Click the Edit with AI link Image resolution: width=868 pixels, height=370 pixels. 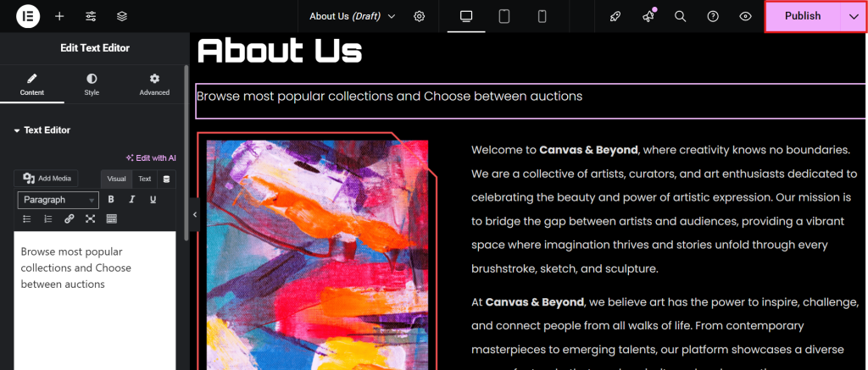151,157
